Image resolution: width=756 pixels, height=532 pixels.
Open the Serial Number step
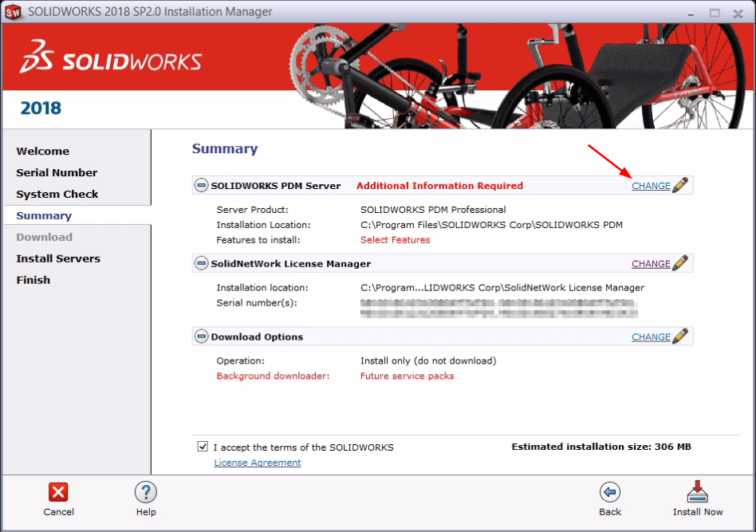(57, 172)
